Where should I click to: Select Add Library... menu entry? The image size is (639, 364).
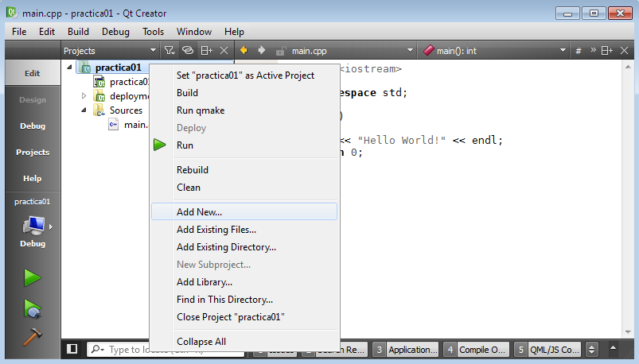pos(244,282)
